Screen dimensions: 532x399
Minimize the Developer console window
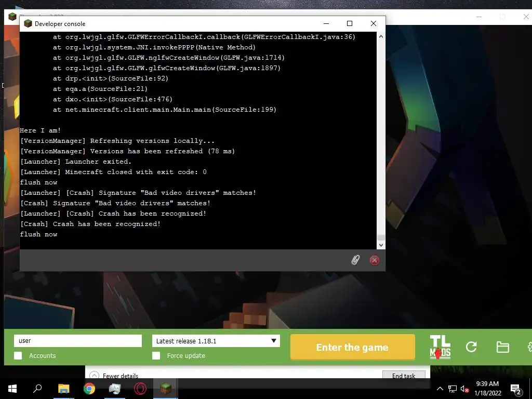[326, 23]
